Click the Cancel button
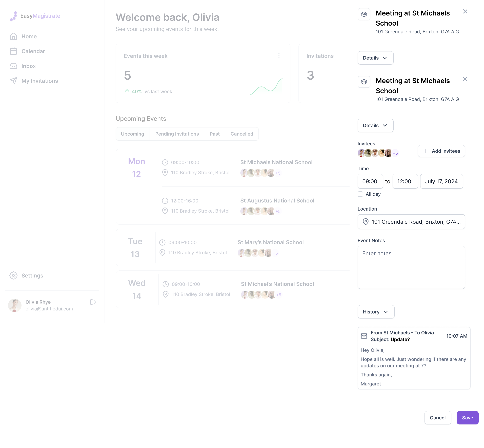 coord(437,418)
